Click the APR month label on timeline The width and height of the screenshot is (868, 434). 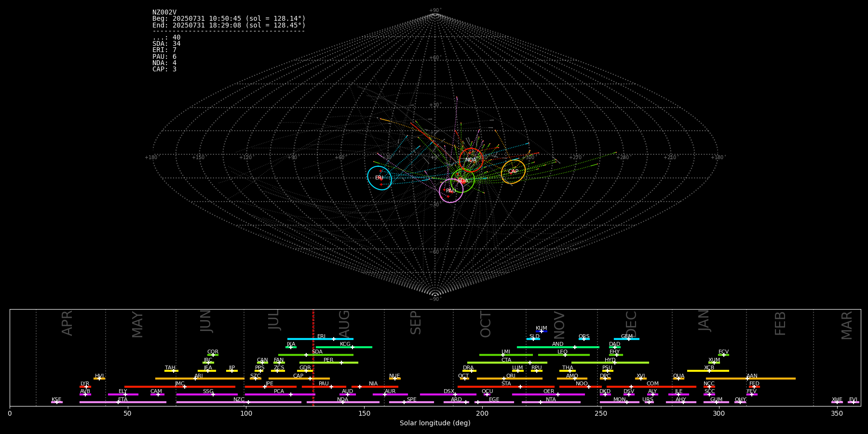pos(67,323)
